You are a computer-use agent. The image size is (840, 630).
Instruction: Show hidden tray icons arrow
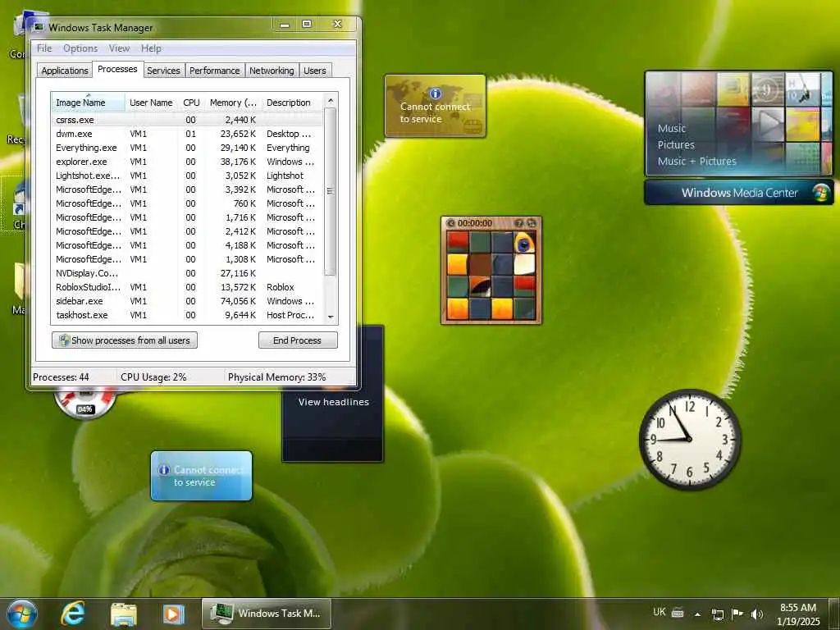tap(697, 614)
